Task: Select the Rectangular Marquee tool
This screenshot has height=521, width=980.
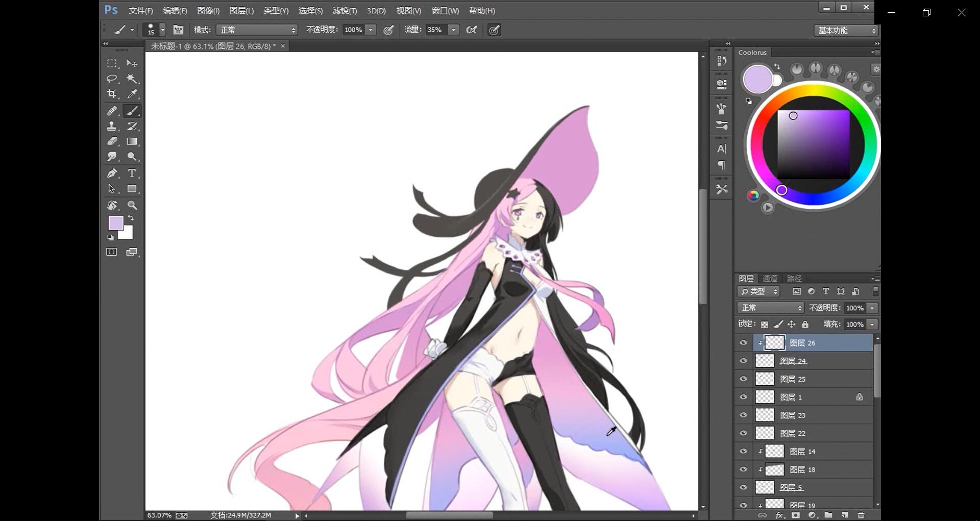Action: [112, 63]
